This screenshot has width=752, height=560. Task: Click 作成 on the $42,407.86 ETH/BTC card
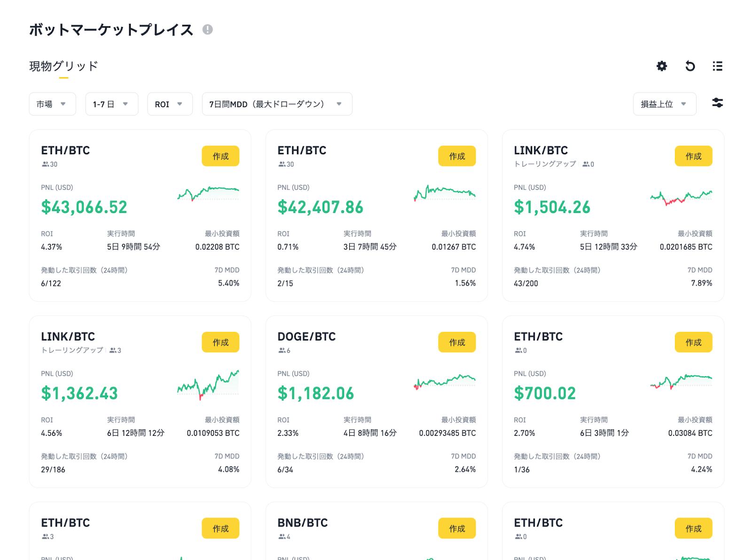(x=457, y=156)
